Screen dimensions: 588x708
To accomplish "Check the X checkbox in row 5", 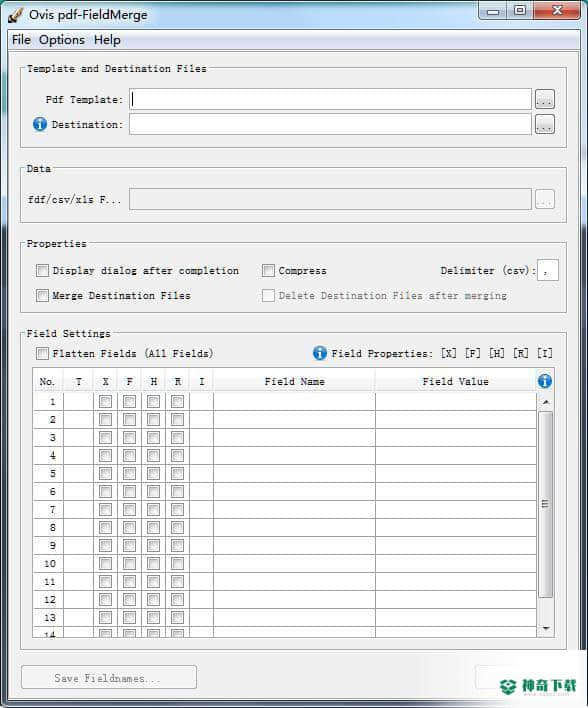I will point(105,474).
